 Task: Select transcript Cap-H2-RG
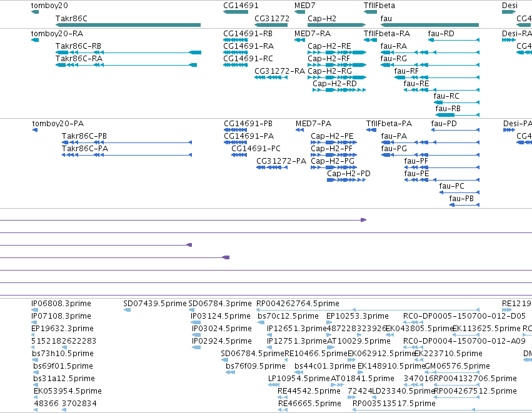tap(336, 77)
